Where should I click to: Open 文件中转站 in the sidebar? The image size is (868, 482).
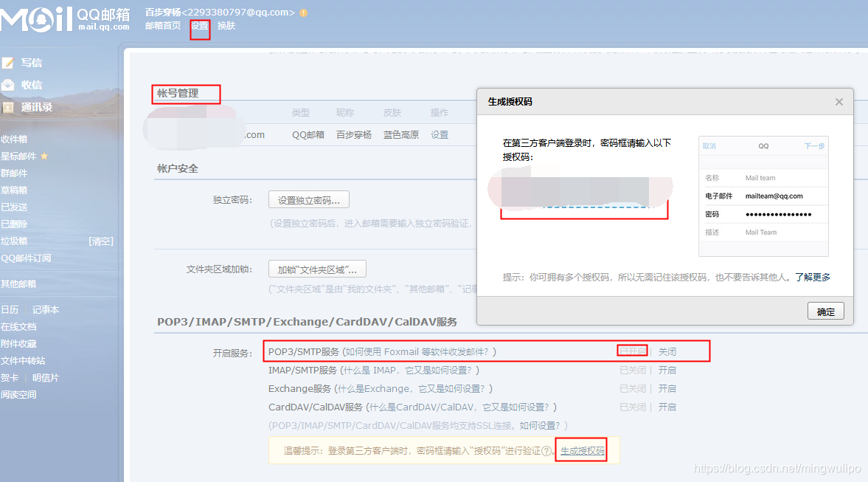point(23,361)
